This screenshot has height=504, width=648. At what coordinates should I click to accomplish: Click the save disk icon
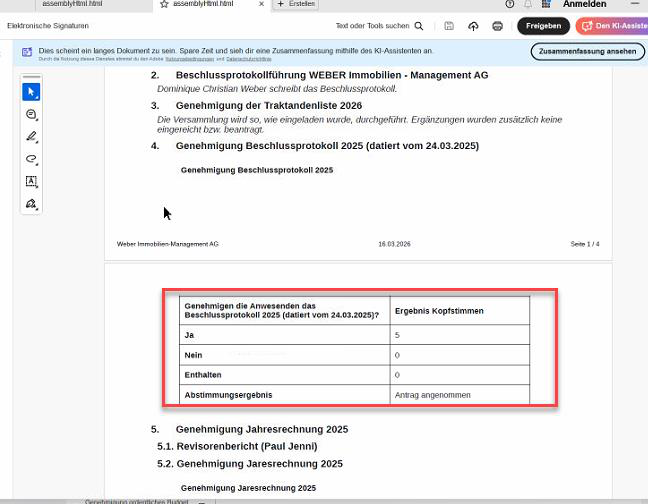click(449, 26)
